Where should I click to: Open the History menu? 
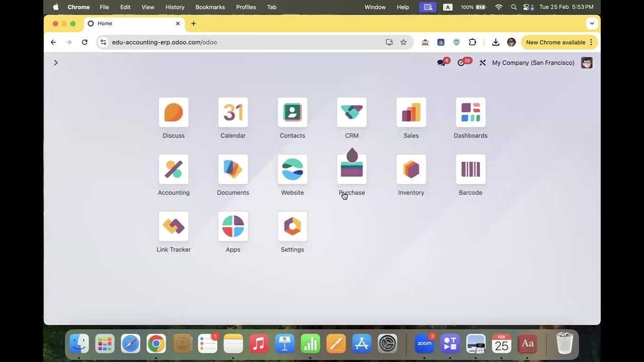[175, 7]
